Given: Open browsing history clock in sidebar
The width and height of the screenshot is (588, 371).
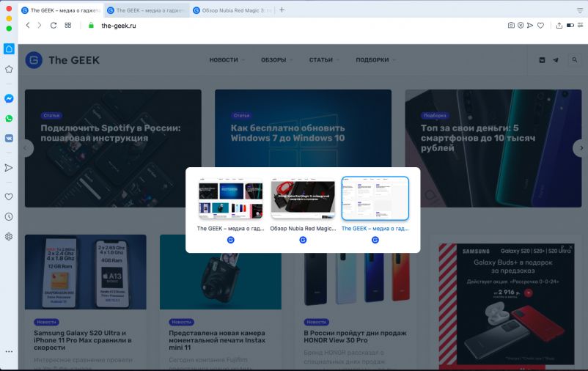Looking at the screenshot, I should tap(9, 216).
